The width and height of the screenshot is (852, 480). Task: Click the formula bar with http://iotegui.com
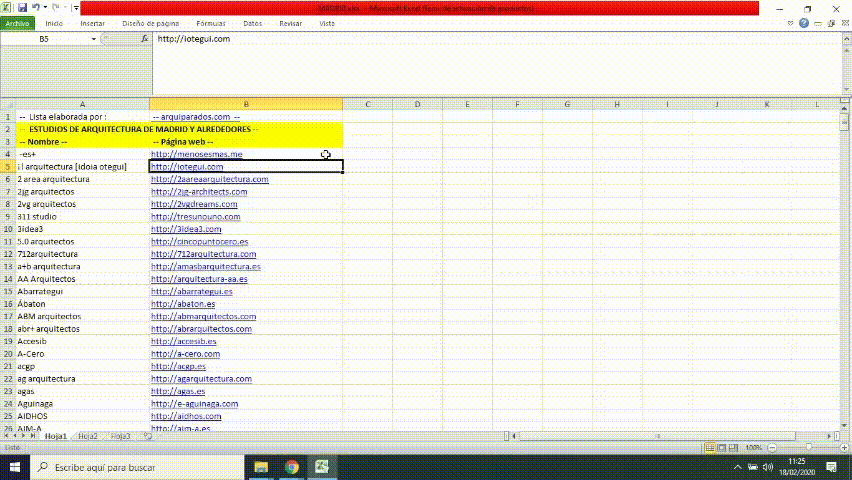[x=497, y=63]
